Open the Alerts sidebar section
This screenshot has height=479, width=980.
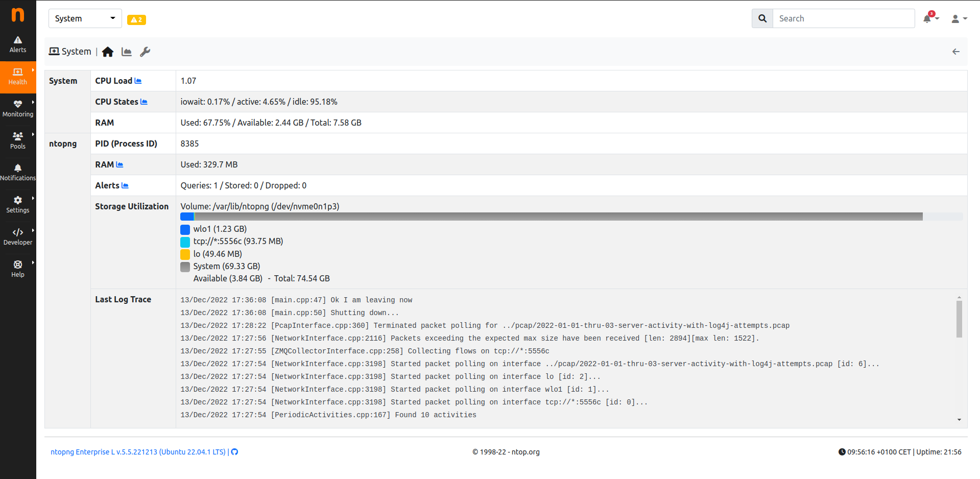(18, 44)
